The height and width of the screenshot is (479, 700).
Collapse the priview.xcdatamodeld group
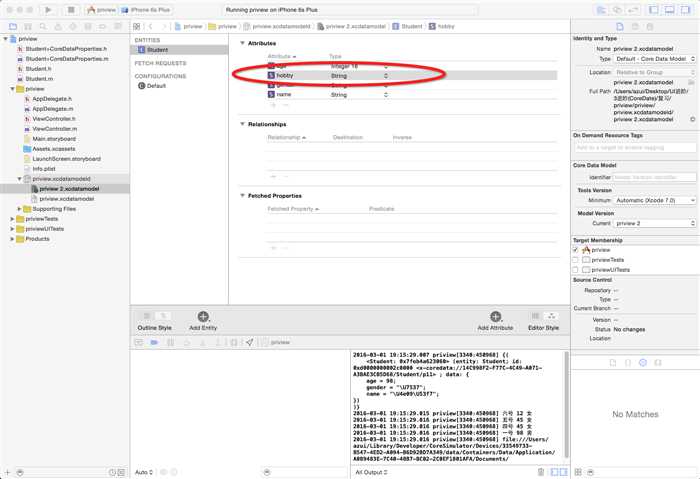pyautogui.click(x=20, y=179)
